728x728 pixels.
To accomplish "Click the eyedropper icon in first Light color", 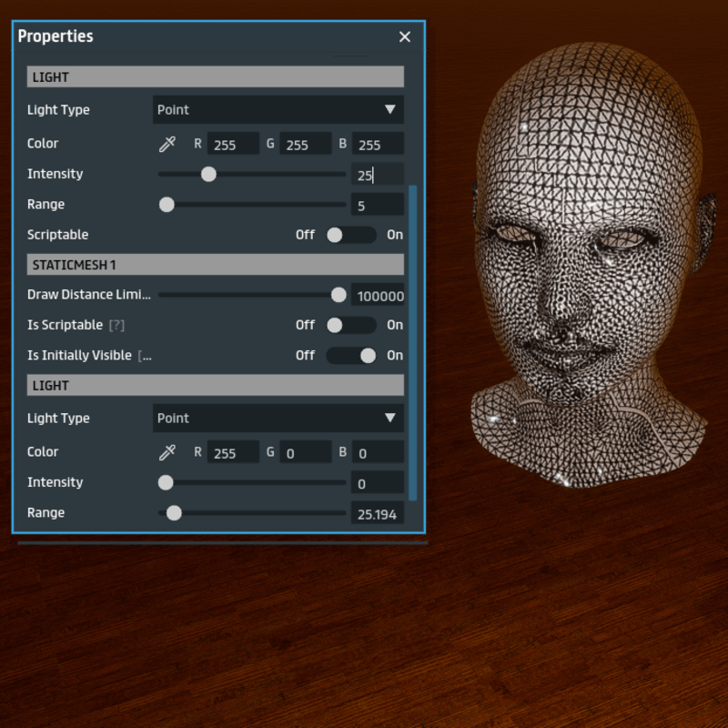I will point(167,144).
